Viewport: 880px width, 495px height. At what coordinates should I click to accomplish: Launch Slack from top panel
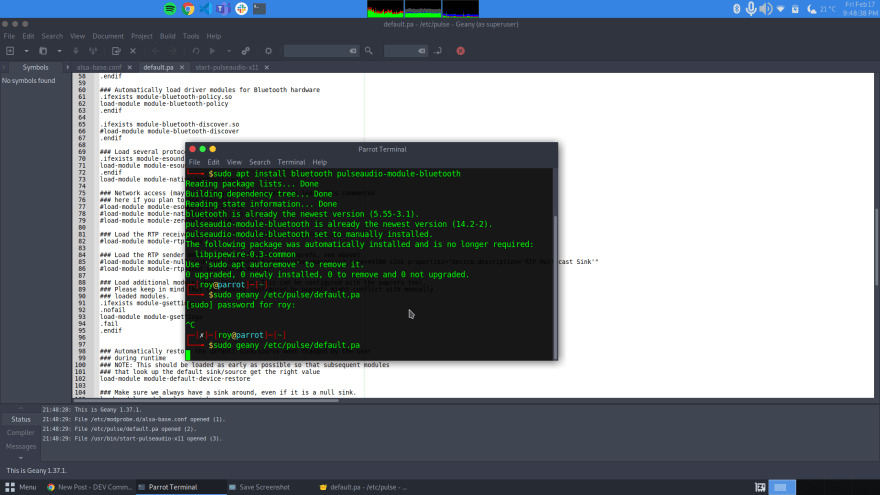[x=241, y=8]
